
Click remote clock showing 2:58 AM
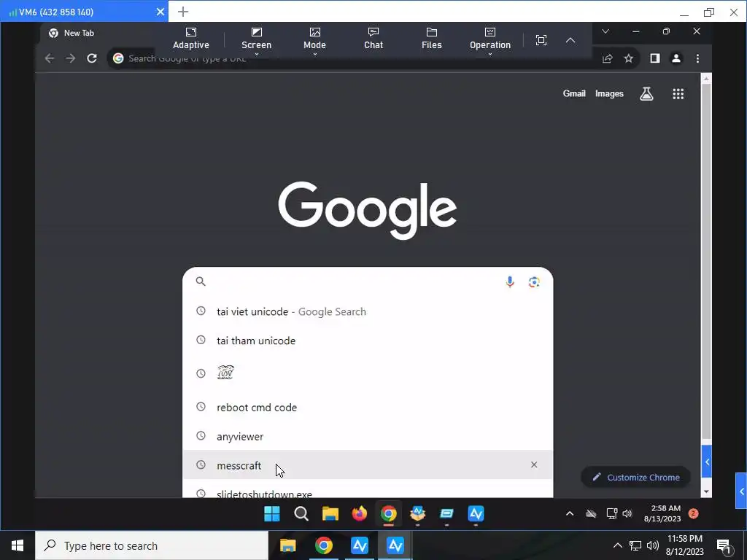click(662, 513)
